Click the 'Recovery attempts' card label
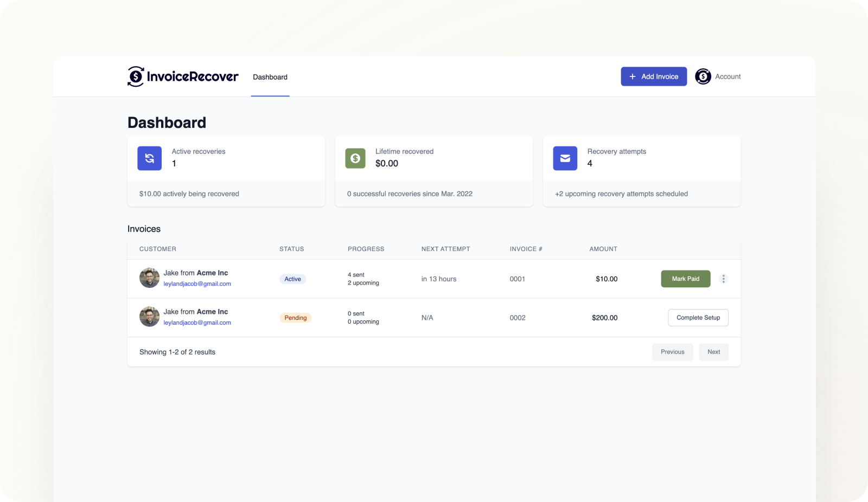Image resolution: width=868 pixels, height=502 pixels. (617, 152)
